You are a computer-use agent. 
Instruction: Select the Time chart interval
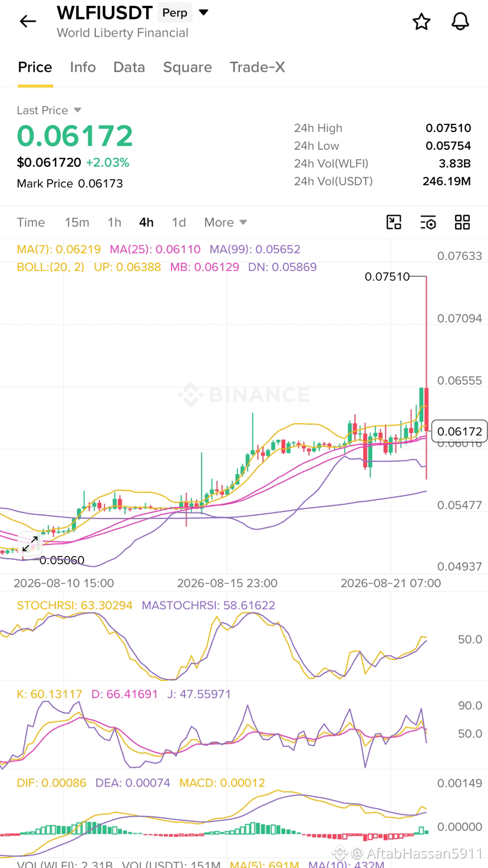(x=31, y=222)
